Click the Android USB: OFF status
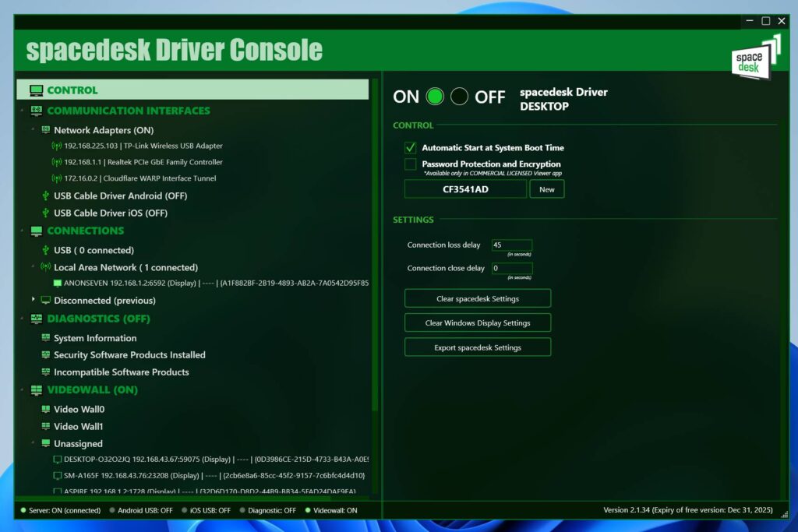 point(141,511)
